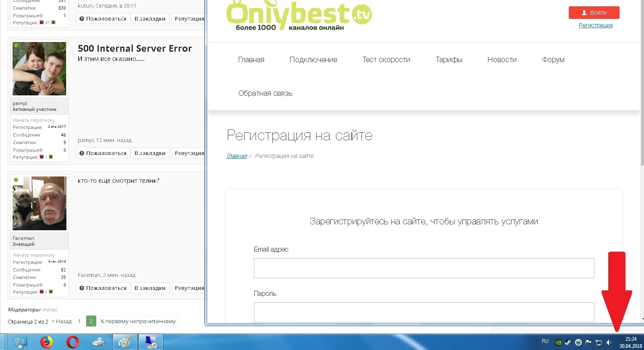The height and width of the screenshot is (350, 644).
Task: Click the '500 Internal Server Error' post heading
Action: (135, 48)
